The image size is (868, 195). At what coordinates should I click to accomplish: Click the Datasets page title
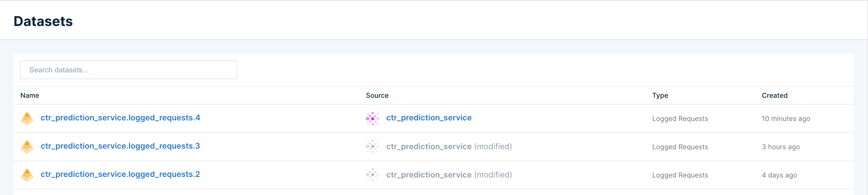[x=43, y=21]
